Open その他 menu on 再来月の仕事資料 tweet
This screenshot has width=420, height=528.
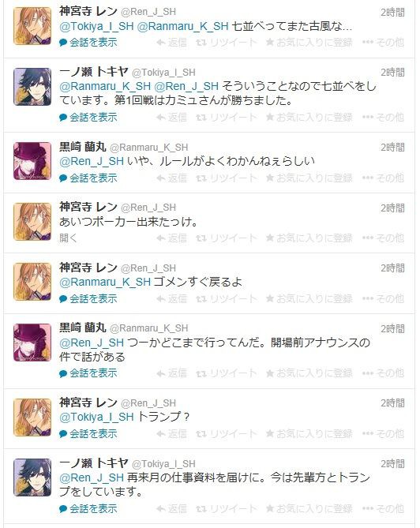point(383,508)
